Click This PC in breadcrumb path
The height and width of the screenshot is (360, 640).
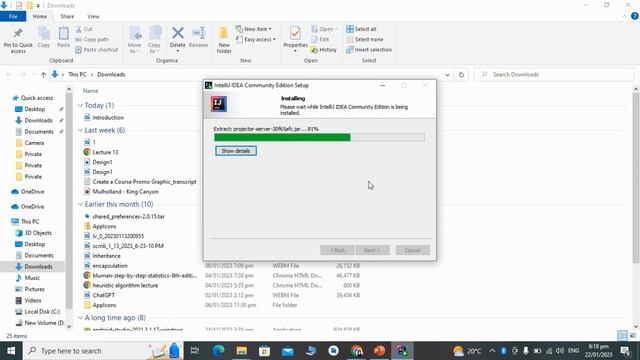click(x=77, y=75)
